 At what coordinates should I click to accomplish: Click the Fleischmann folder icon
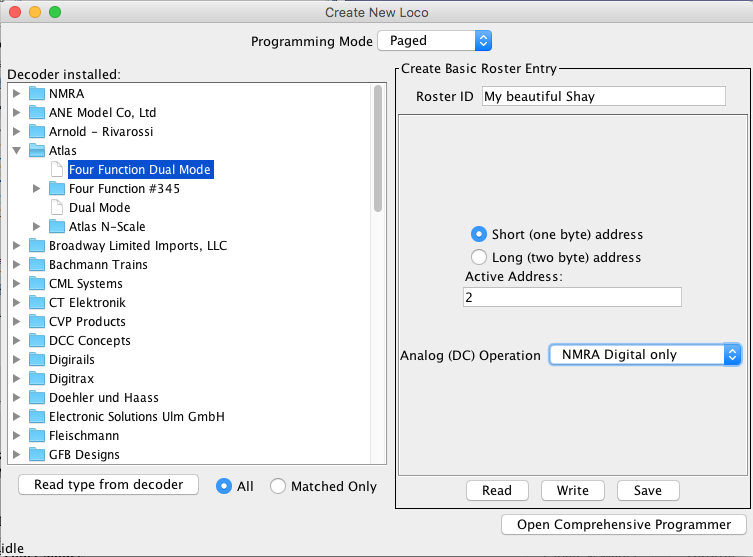(37, 436)
